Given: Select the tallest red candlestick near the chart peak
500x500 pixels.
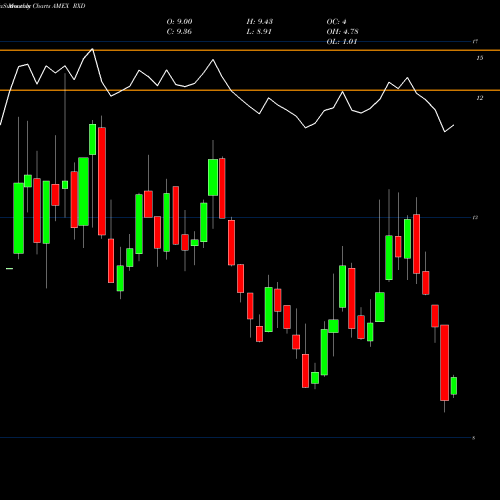Looking at the screenshot, I should [102, 181].
